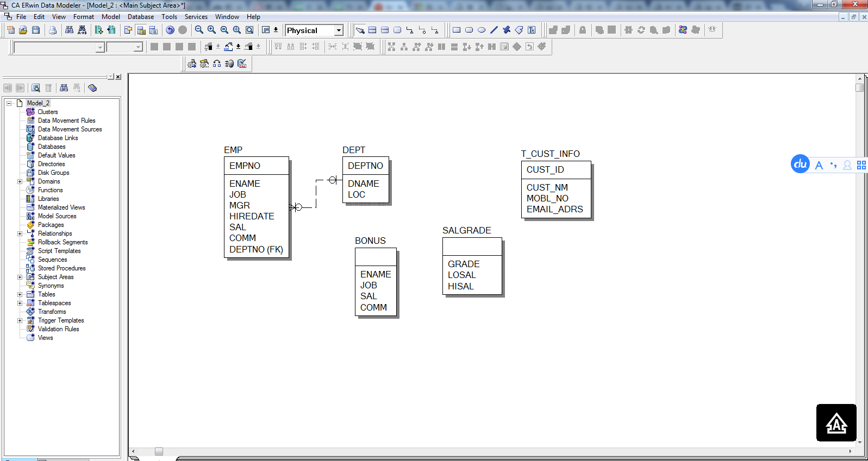Click the Zoom In magnifier icon
The image size is (868, 461).
[211, 30]
